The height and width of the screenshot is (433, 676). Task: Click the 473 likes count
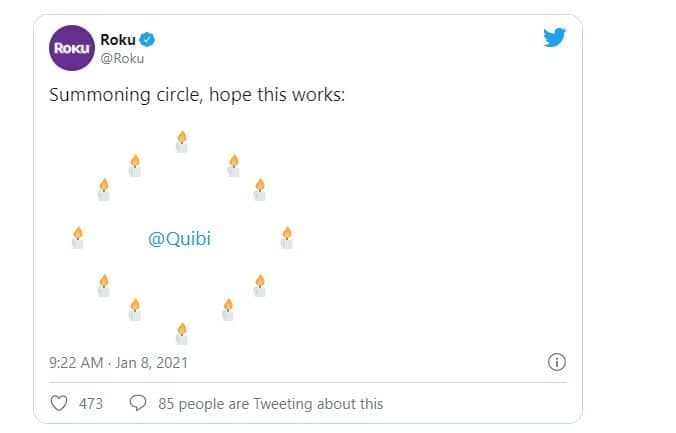point(91,404)
